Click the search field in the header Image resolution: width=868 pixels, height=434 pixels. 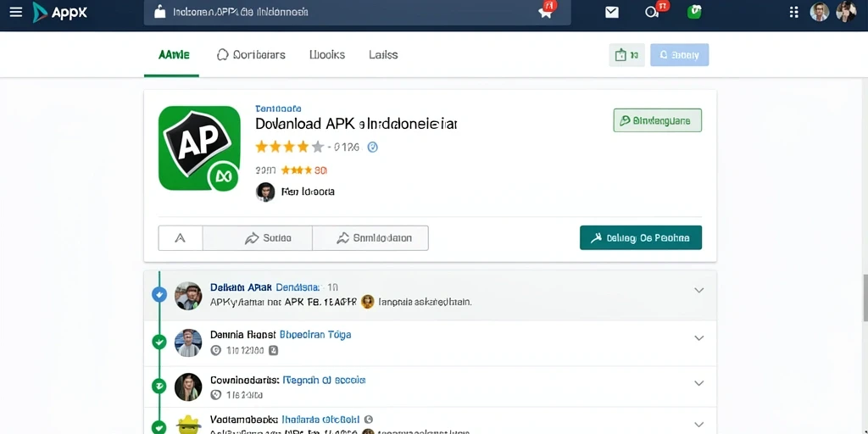[x=357, y=12]
